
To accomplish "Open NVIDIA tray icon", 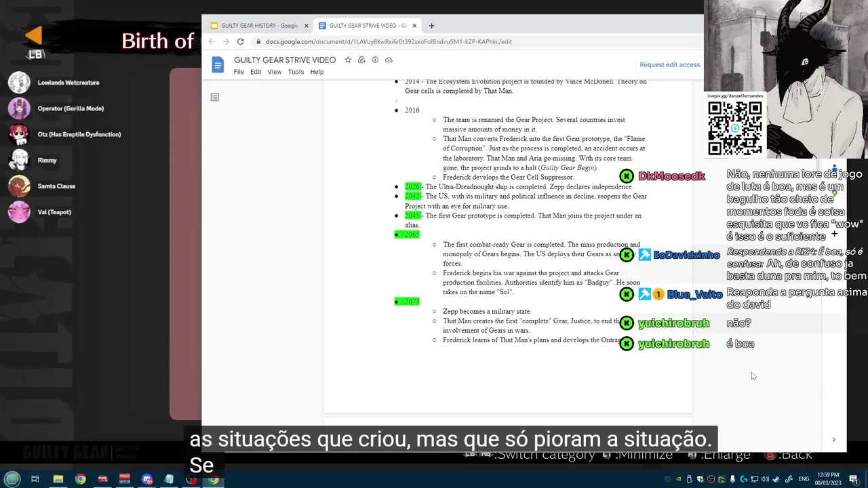I will coord(678,479).
